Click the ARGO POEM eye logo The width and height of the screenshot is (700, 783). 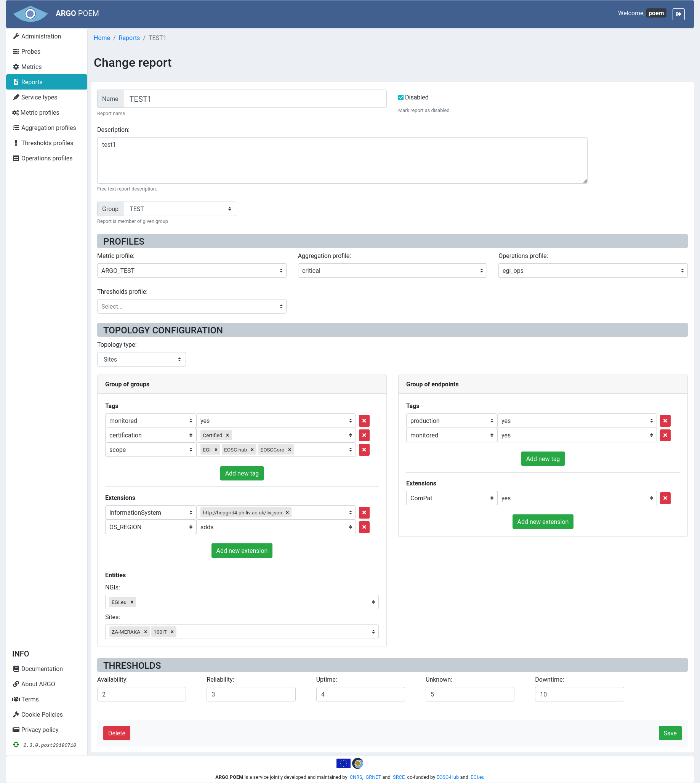[30, 14]
